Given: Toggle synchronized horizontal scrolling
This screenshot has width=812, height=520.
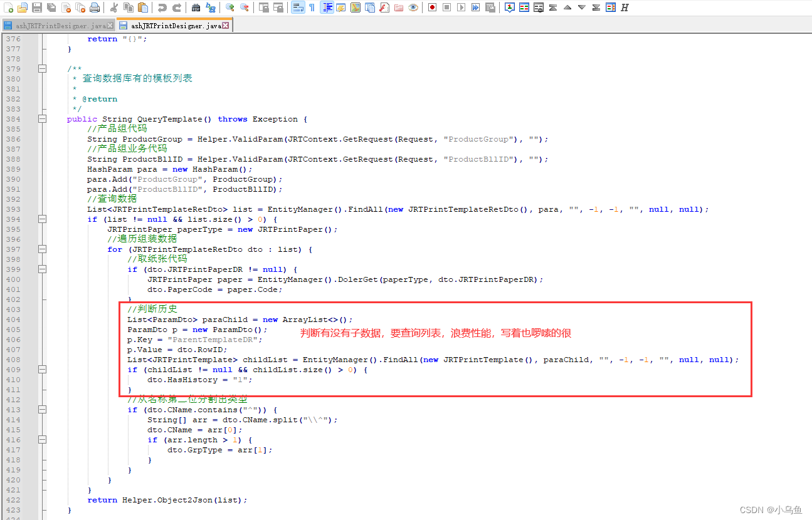Looking at the screenshot, I should coord(278,8).
